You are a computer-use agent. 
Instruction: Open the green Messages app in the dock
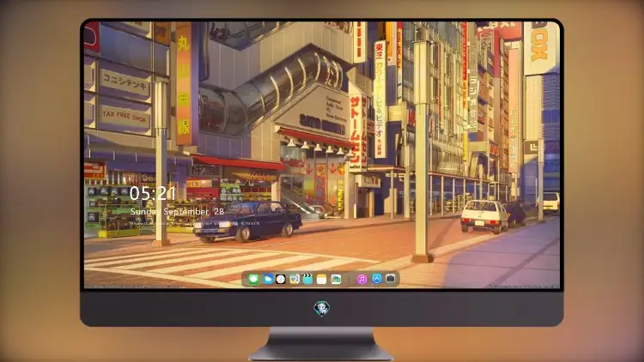pyautogui.click(x=253, y=280)
